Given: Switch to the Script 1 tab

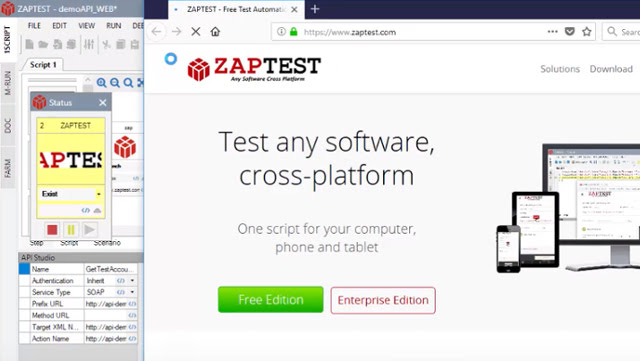Looking at the screenshot, I should tap(43, 65).
